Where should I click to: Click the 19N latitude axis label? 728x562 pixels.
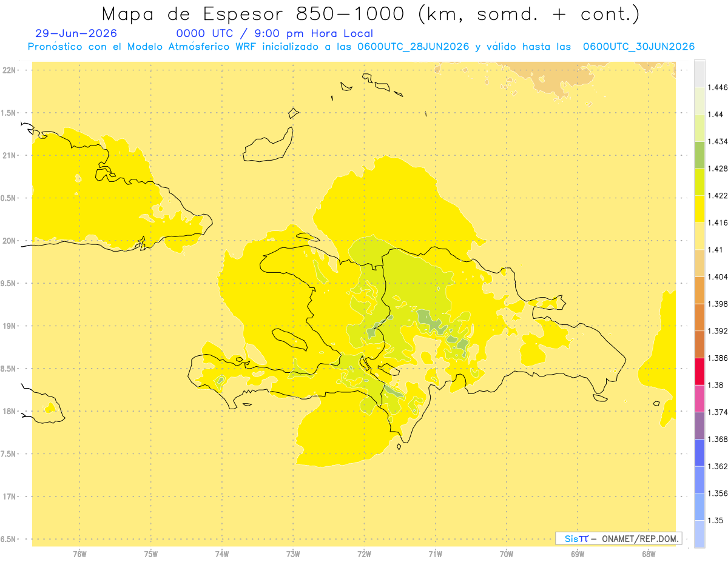click(x=8, y=326)
